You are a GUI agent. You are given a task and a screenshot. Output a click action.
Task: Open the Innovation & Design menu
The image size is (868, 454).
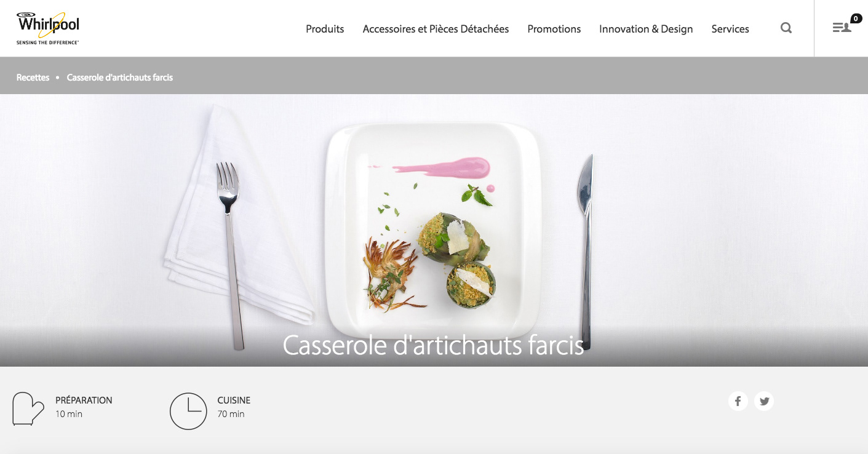646,29
